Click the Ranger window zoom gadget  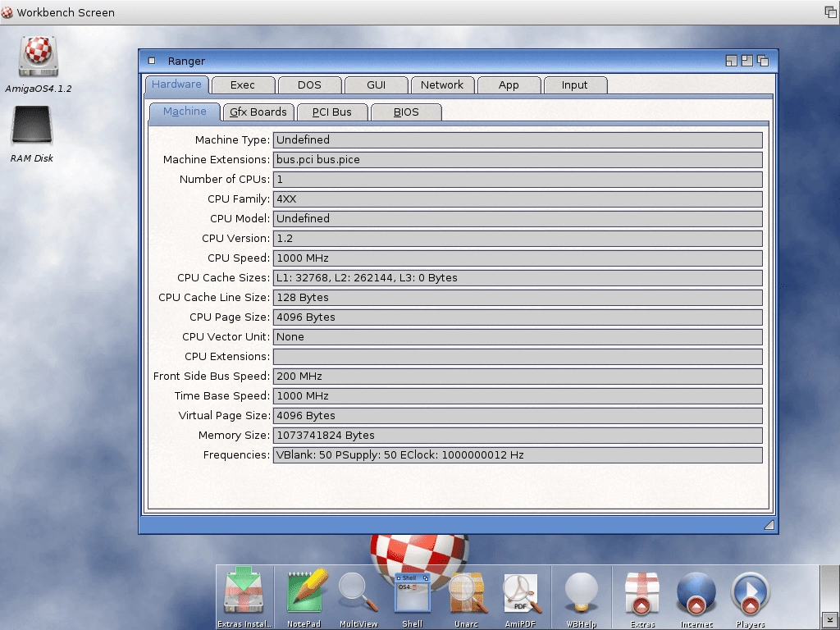(x=746, y=61)
